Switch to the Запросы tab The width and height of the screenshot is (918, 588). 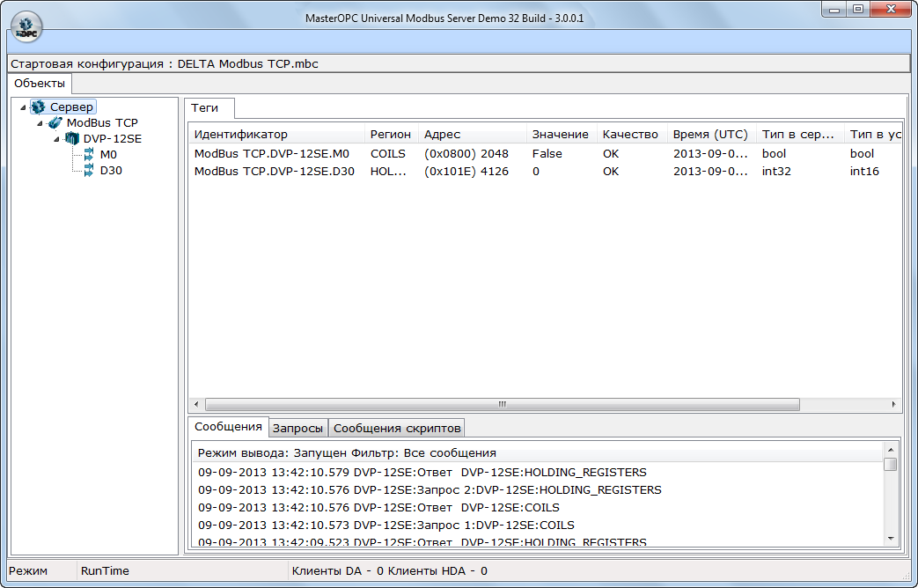298,429
